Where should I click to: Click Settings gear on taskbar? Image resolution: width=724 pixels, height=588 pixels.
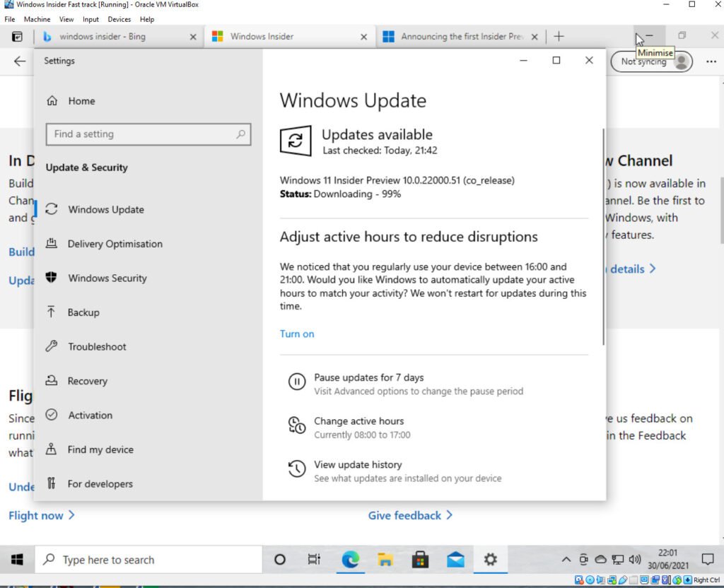click(x=491, y=560)
